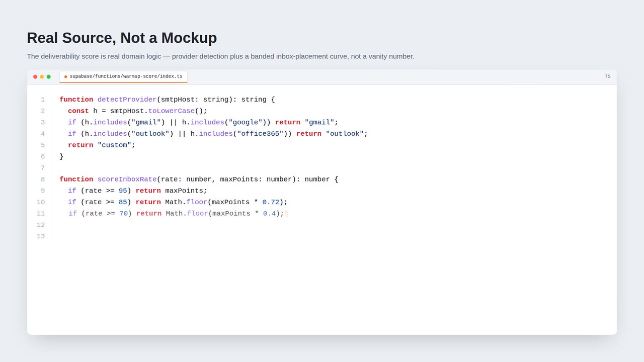Click the number 95 on line 9

[123, 191]
